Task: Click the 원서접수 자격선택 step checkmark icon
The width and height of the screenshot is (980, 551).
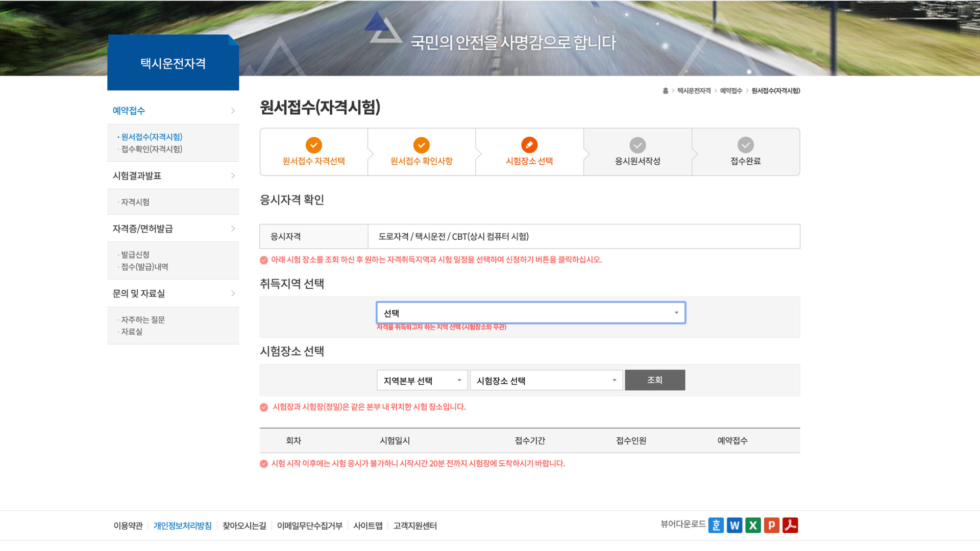Action: [x=313, y=145]
